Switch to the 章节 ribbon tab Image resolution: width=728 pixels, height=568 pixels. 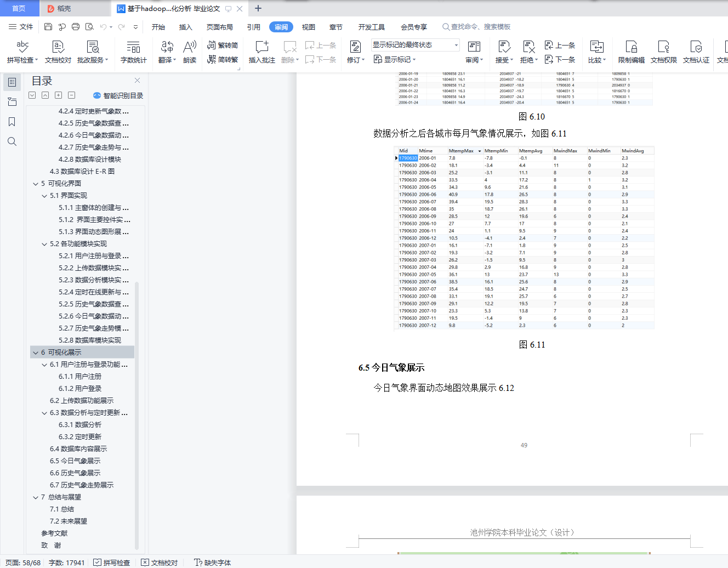pyautogui.click(x=336, y=27)
